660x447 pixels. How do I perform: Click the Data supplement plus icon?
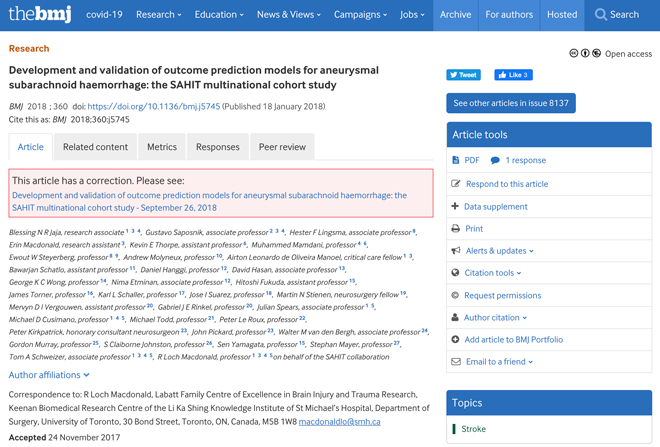click(455, 206)
